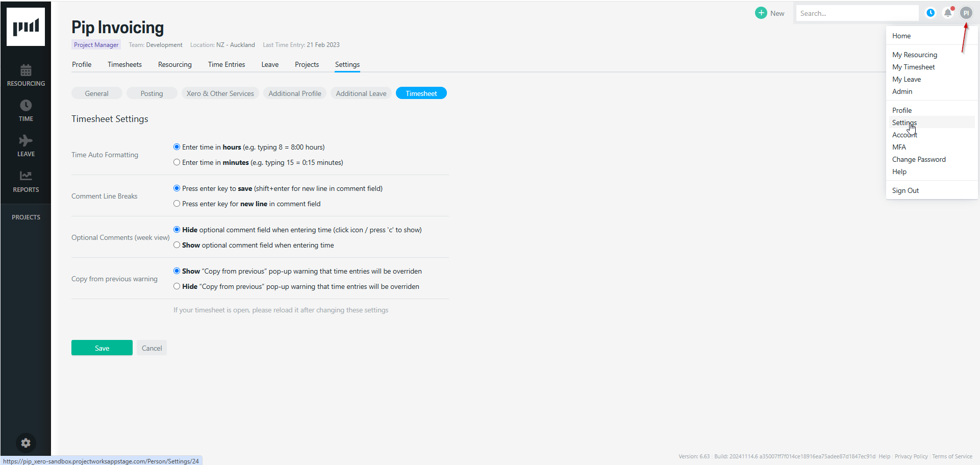Click inside the Search field
This screenshot has width=980, height=465.
coord(858,13)
